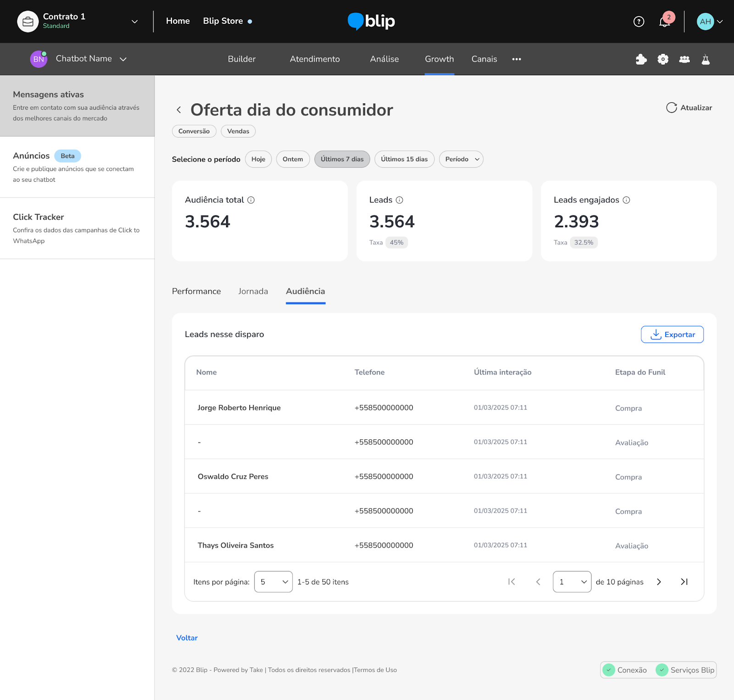The height and width of the screenshot is (700, 734).
Task: Select the Ontem period filter
Action: [293, 159]
